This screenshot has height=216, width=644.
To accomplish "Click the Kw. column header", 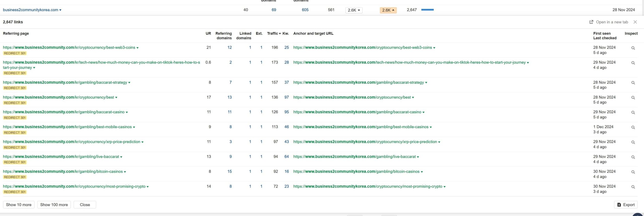I will click(286, 33).
